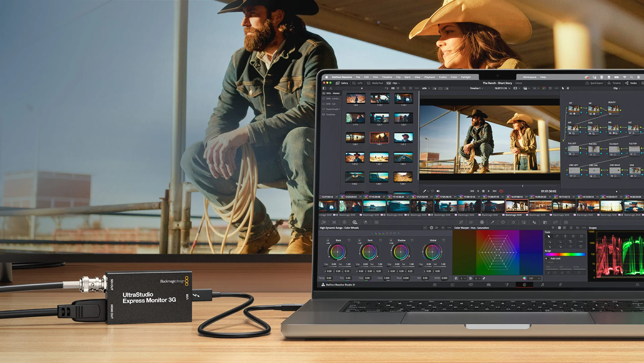
Task: Open the Mark menu
Action: coord(408,77)
